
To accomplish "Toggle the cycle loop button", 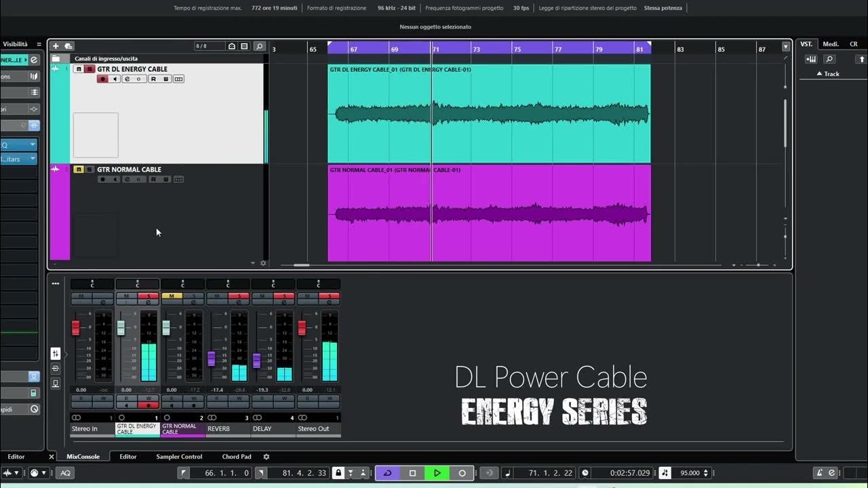I will pos(388,473).
